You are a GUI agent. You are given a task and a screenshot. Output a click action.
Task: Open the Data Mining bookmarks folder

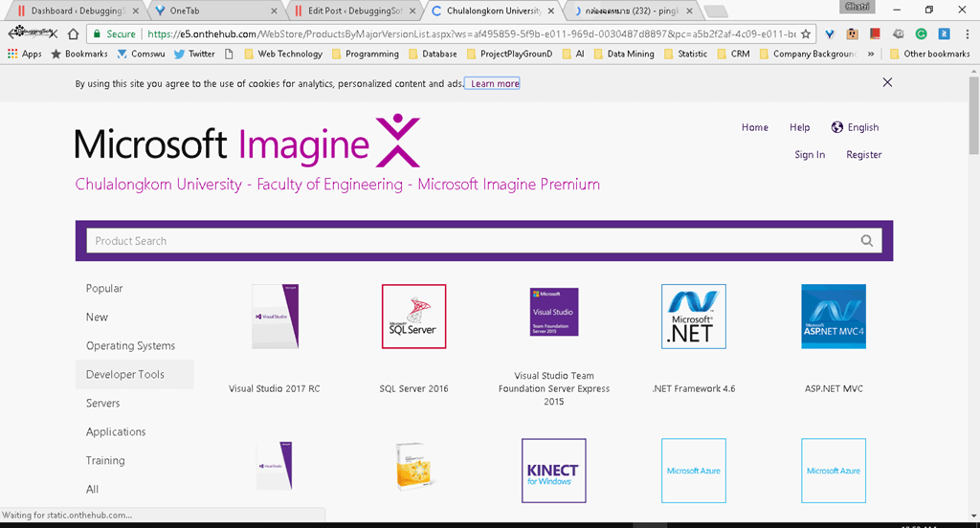point(624,54)
